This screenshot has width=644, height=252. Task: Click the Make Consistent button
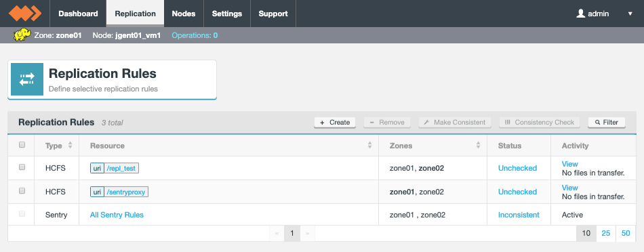point(455,123)
